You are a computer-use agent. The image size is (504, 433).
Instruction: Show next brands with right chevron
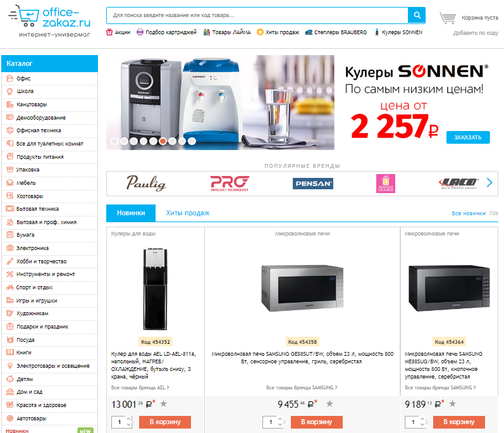click(489, 183)
